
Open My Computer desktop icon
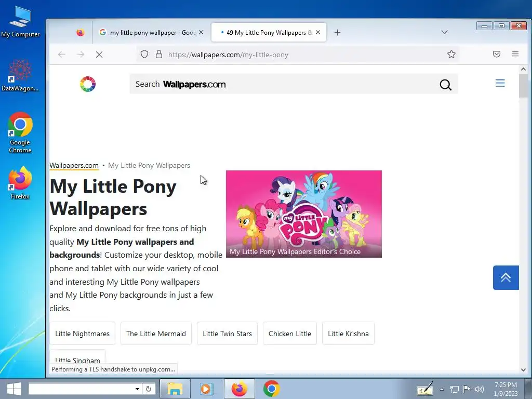point(20,21)
